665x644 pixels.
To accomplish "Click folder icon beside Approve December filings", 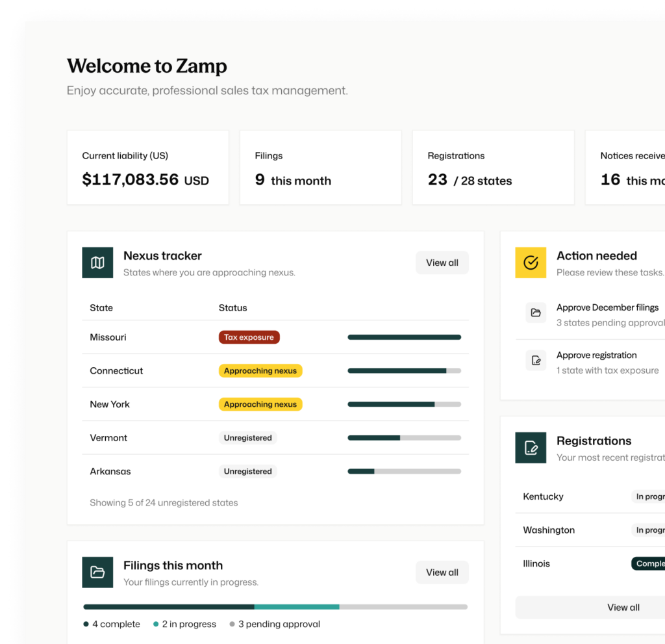I will pos(536,313).
